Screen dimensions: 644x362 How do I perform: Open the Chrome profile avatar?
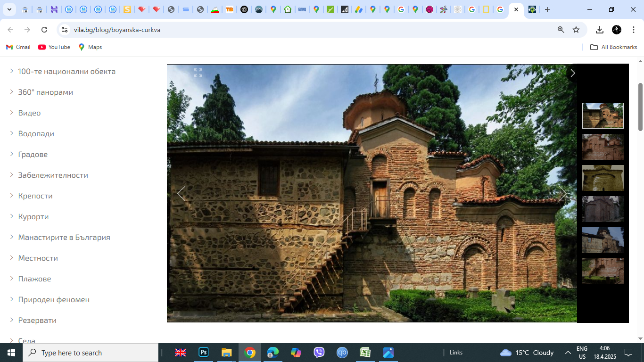[617, 30]
